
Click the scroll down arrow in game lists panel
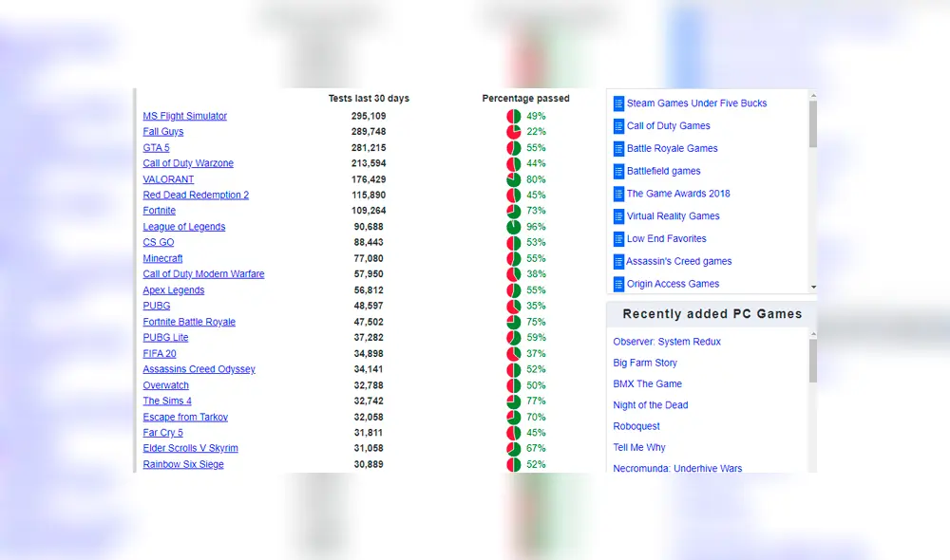(813, 287)
